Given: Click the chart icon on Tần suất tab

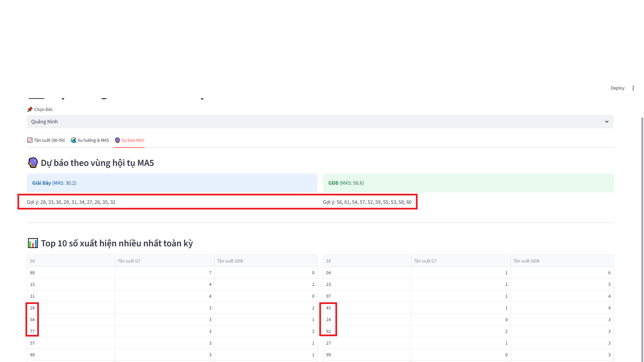Looking at the screenshot, I should click(30, 140).
